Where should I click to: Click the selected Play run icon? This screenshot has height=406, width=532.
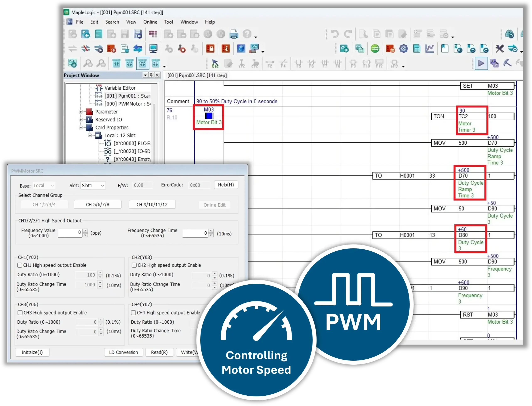pos(481,63)
